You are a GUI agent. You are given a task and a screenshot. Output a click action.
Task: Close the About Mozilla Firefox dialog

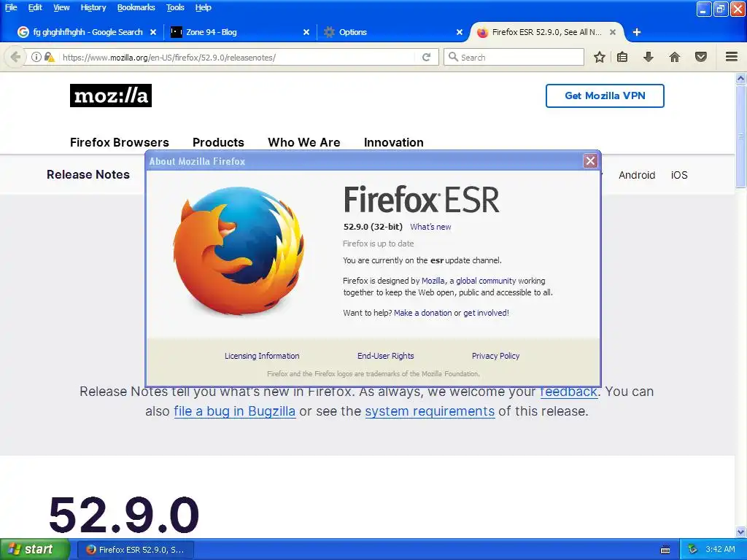(x=590, y=161)
